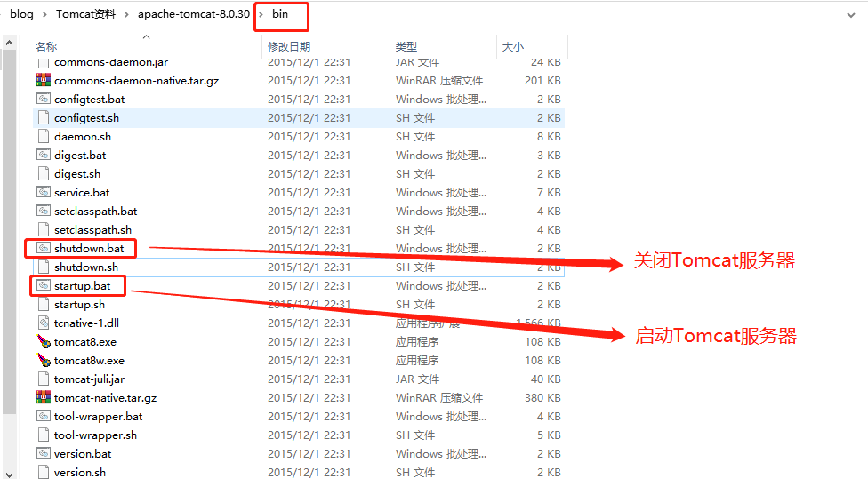Click the tool-wrapper.bat file icon
The width and height of the screenshot is (868, 479).
point(44,416)
